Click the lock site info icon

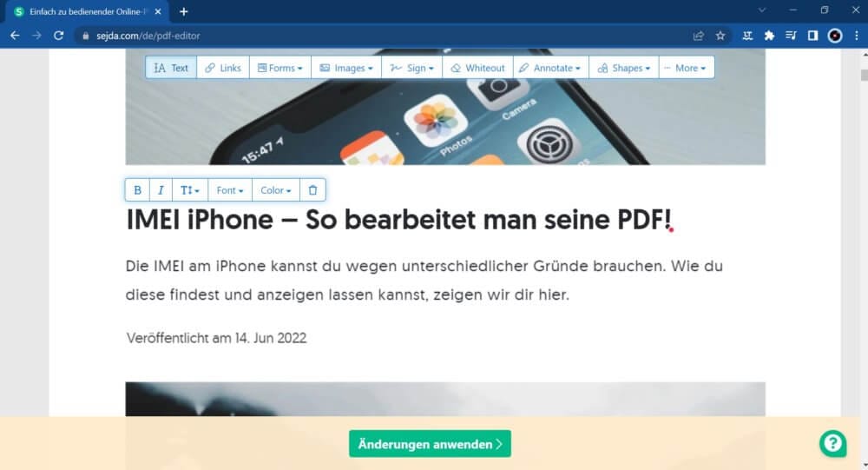click(x=85, y=36)
